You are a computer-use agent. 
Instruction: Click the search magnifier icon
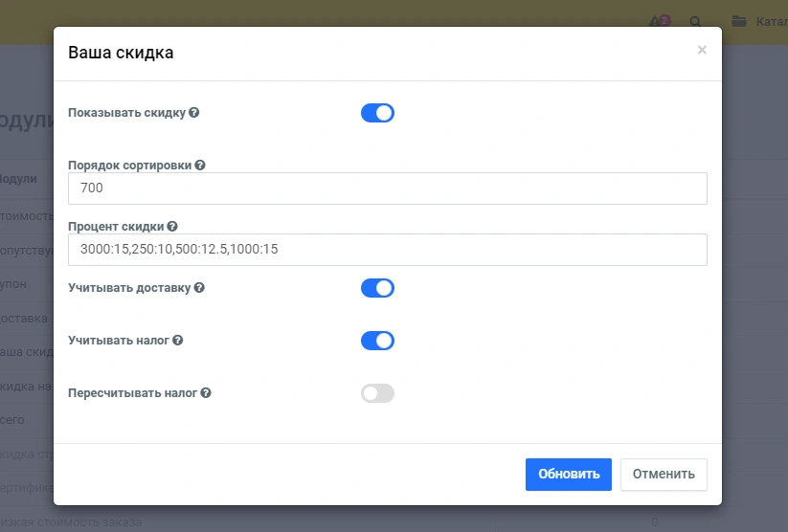point(695,21)
